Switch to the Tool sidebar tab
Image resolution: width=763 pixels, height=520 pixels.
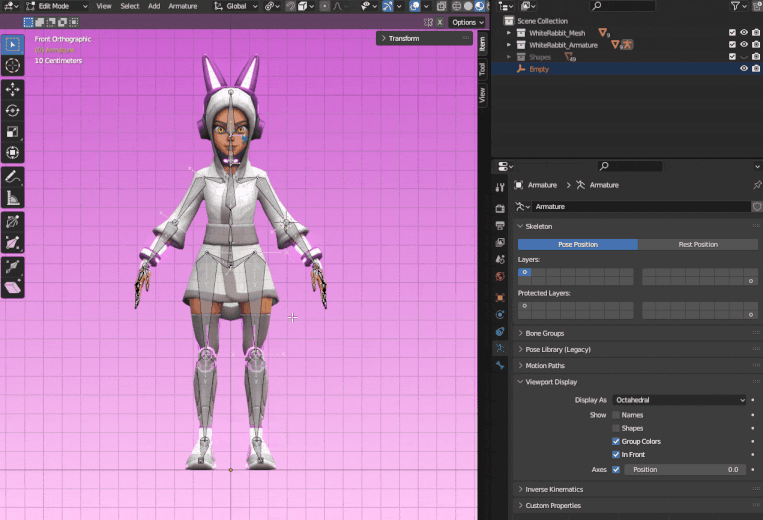pyautogui.click(x=482, y=69)
